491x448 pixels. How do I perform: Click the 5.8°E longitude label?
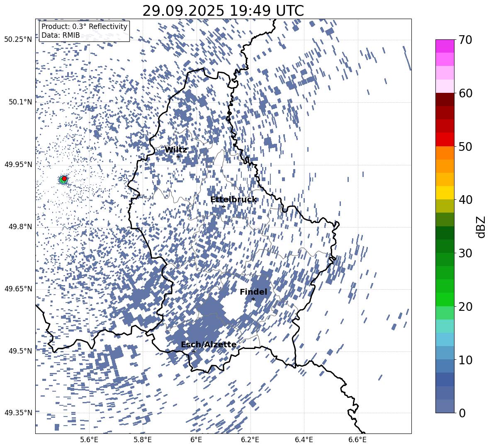coord(143,440)
